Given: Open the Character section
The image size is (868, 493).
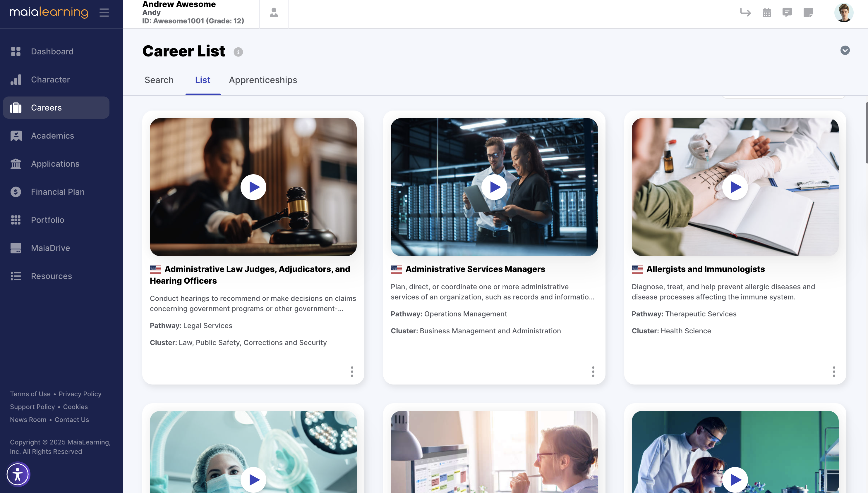Looking at the screenshot, I should pyautogui.click(x=56, y=80).
